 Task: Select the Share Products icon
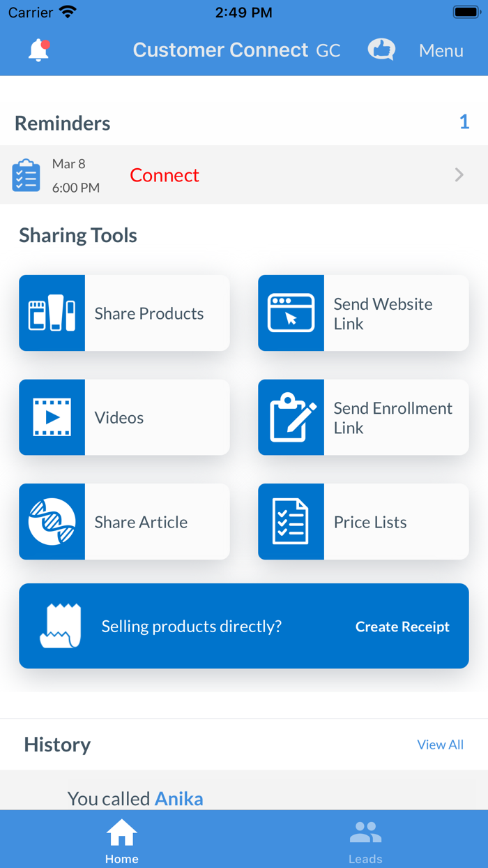click(x=52, y=313)
